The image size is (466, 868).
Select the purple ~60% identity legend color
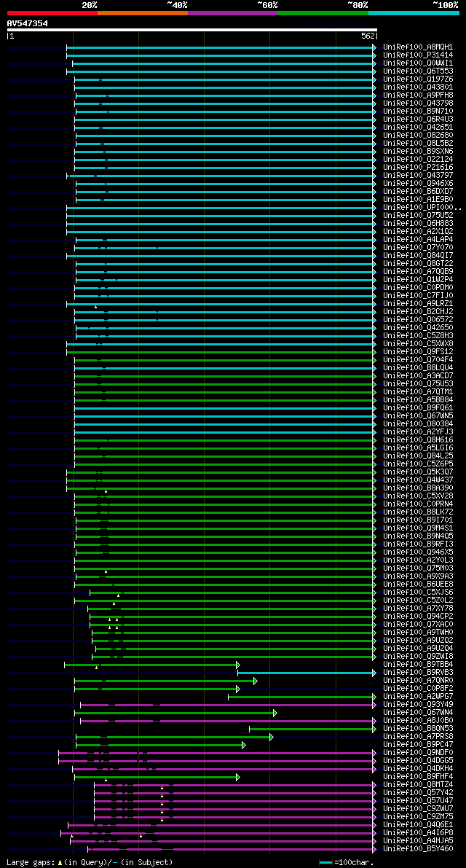(x=233, y=12)
